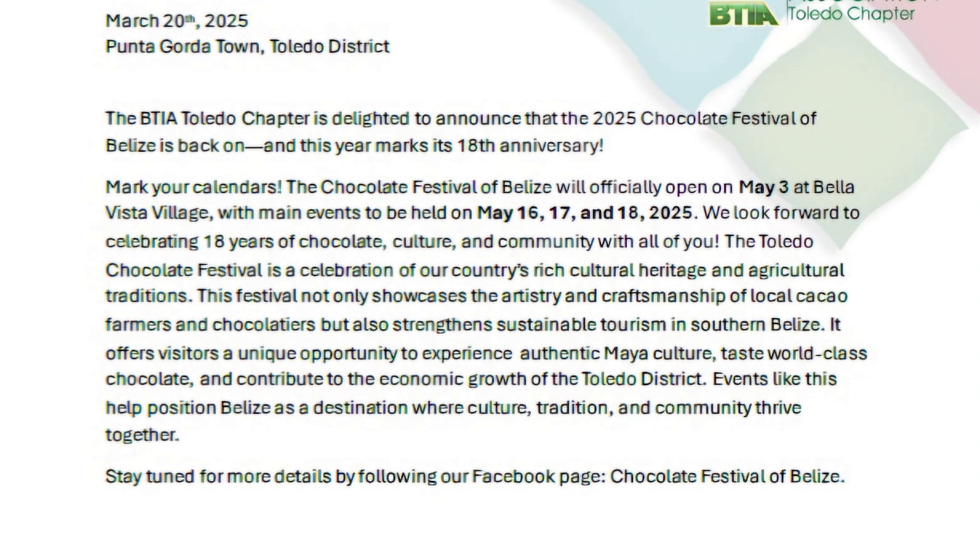
Task: Click the Facebook page name Chocolate Festival of Belize
Action: pos(727,477)
